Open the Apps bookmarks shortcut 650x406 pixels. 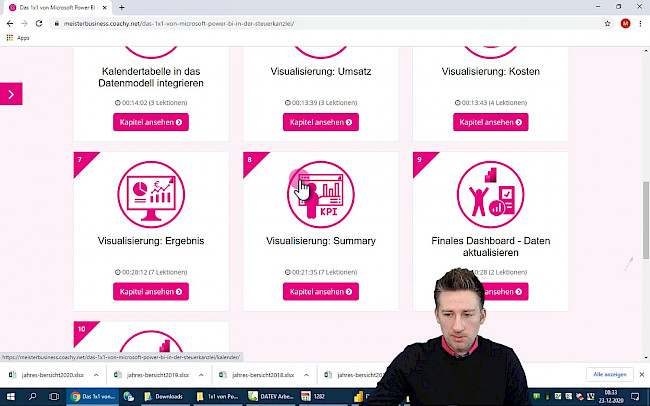pyautogui.click(x=18, y=38)
